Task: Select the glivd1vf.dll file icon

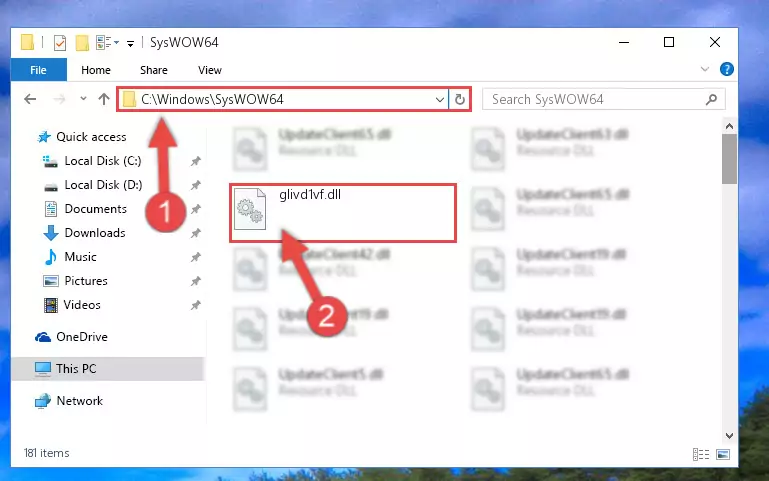Action: (250, 209)
